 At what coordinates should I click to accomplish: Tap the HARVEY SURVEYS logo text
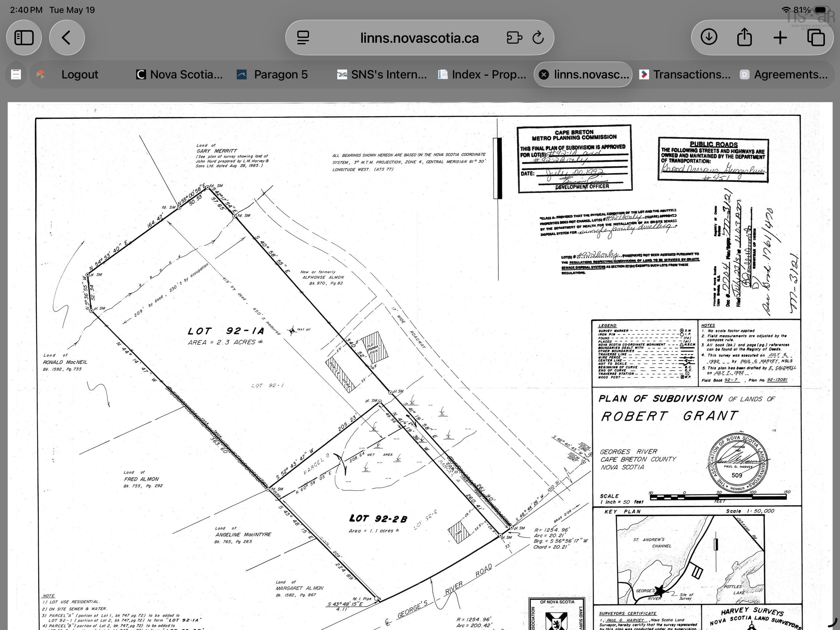pyautogui.click(x=752, y=612)
